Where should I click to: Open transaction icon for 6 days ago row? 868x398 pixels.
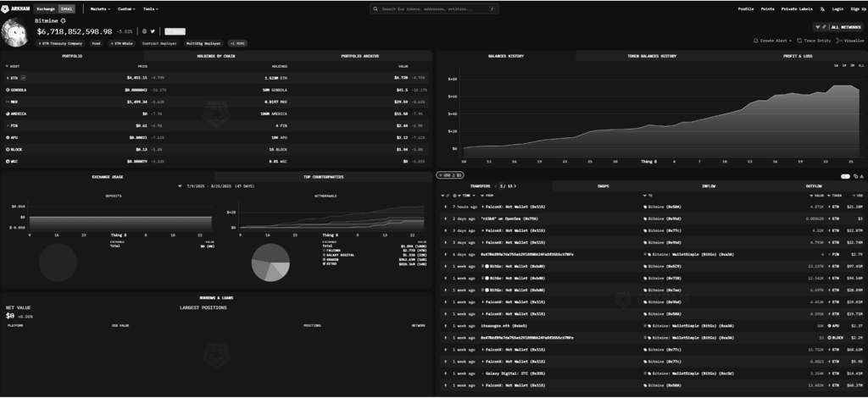pyautogui.click(x=446, y=254)
